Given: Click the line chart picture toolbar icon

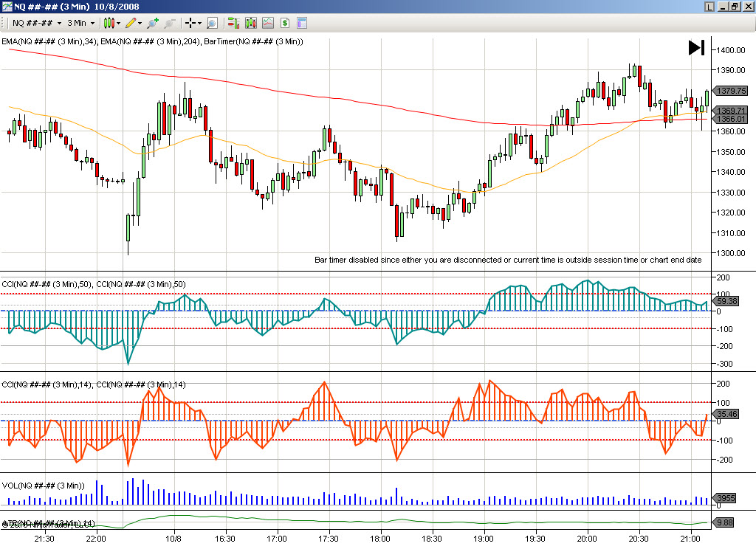Looking at the screenshot, I should 267,23.
